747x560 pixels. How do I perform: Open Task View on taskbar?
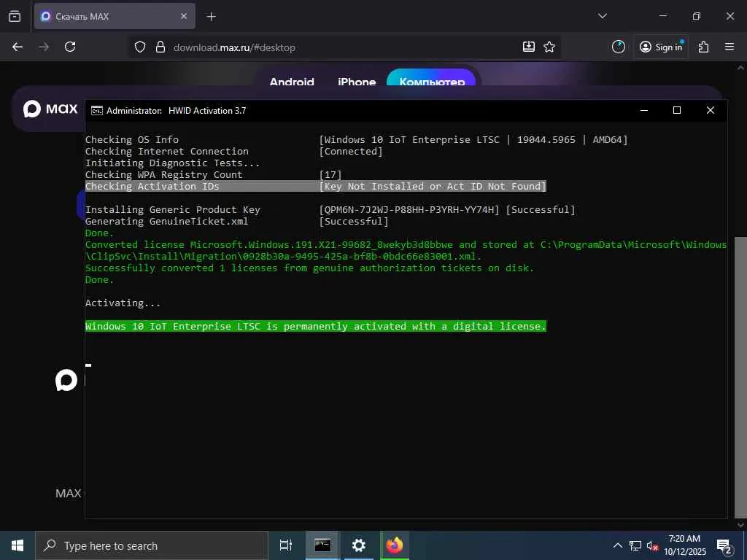pos(286,545)
